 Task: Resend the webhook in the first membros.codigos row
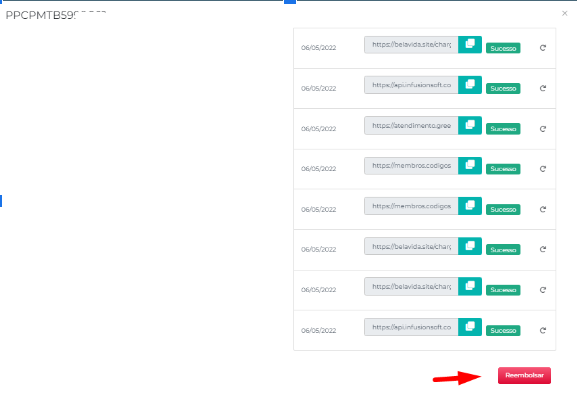[543, 169]
